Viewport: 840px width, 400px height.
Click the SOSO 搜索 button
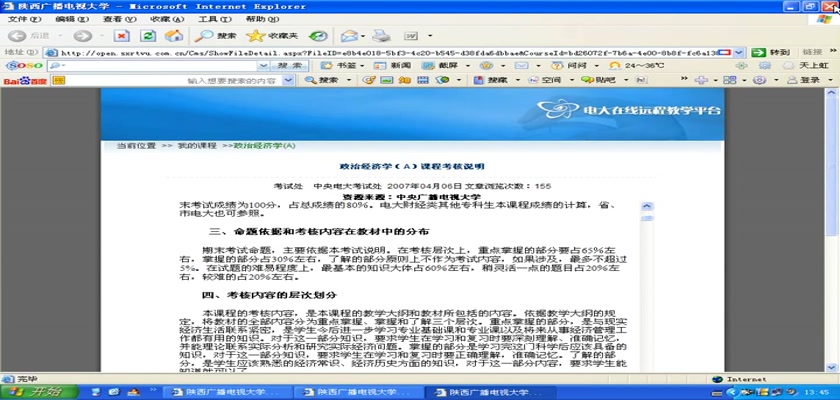pyautogui.click(x=289, y=65)
